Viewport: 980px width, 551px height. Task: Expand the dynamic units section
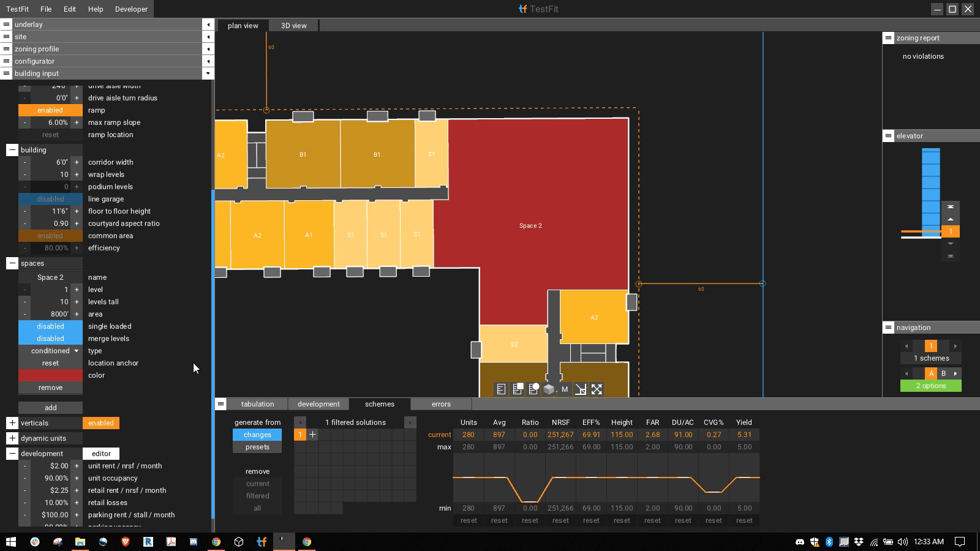tap(12, 438)
